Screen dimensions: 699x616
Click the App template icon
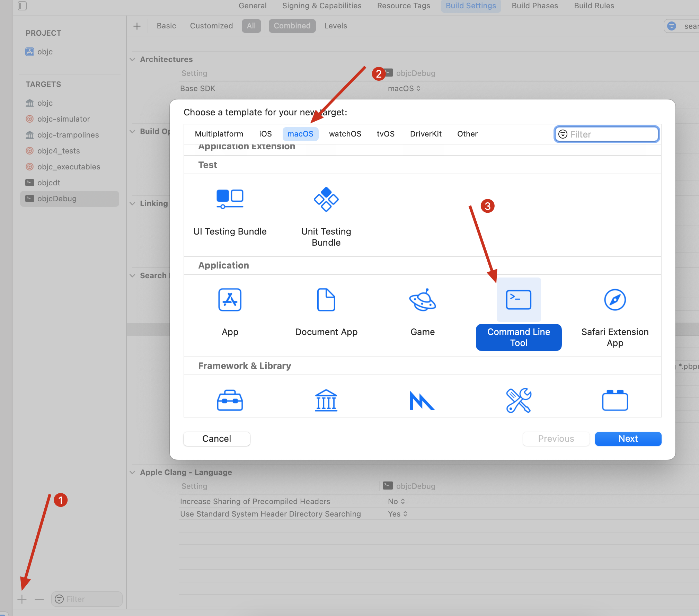point(230,300)
